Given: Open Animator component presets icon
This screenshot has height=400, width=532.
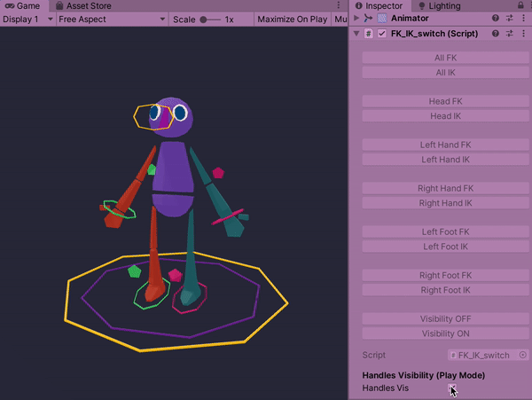Looking at the screenshot, I should [509, 18].
